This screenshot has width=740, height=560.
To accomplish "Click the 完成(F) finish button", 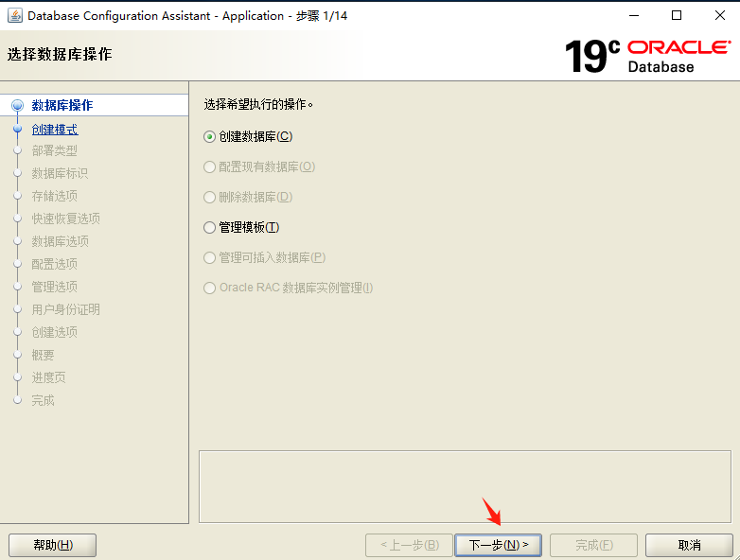I will tap(593, 546).
